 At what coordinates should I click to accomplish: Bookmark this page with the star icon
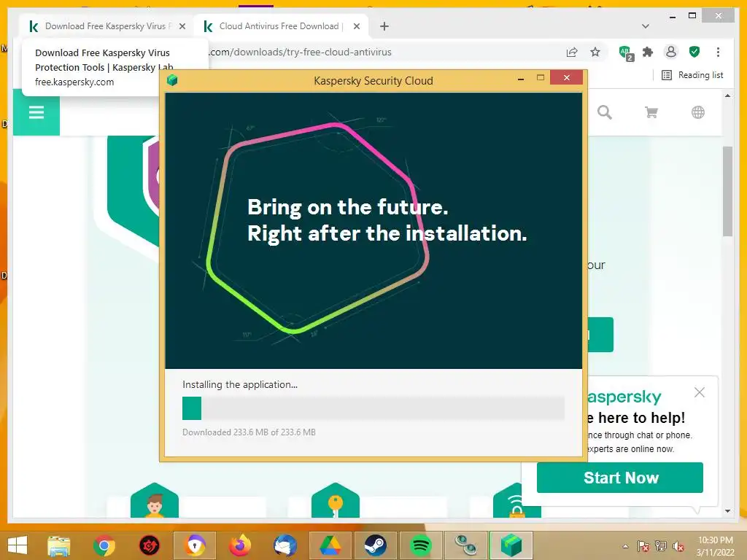tap(595, 52)
